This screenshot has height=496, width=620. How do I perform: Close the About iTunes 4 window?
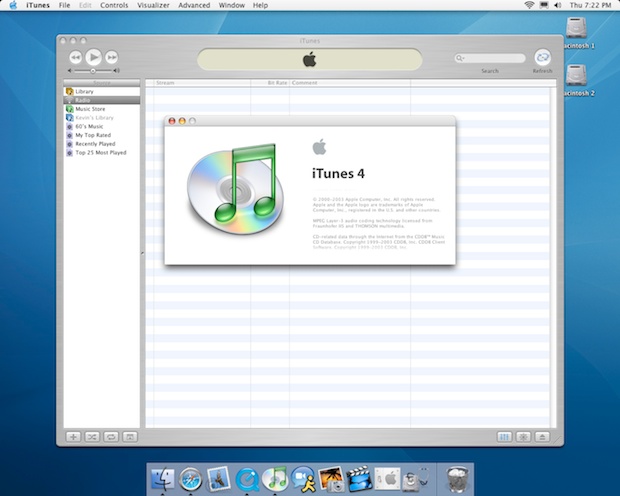pyautogui.click(x=172, y=121)
